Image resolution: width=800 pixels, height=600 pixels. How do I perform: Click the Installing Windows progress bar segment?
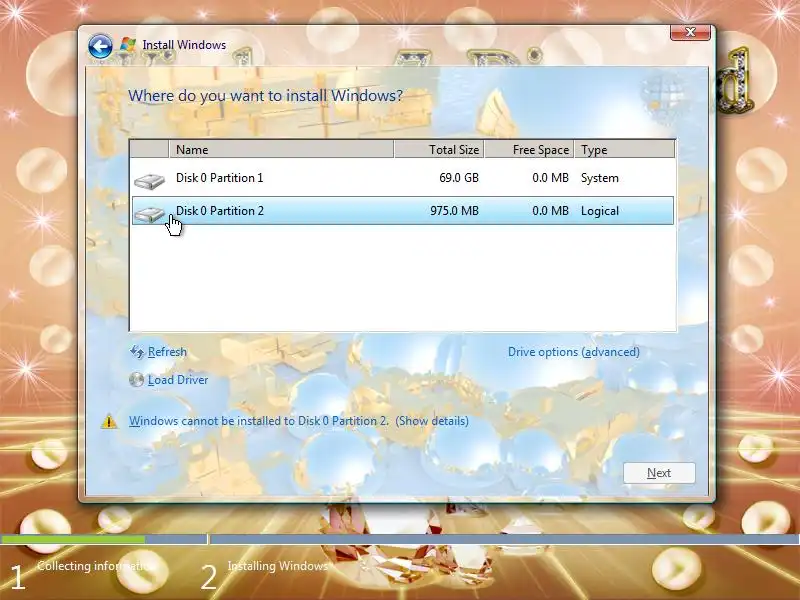504,539
